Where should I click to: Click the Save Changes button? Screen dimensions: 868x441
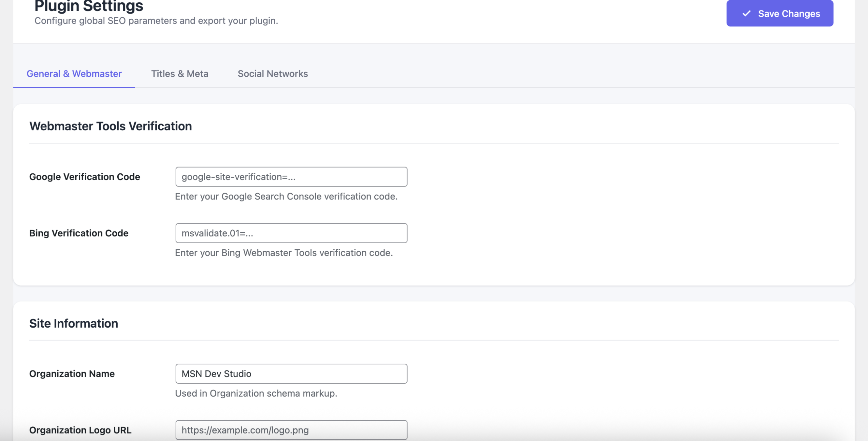coord(779,14)
